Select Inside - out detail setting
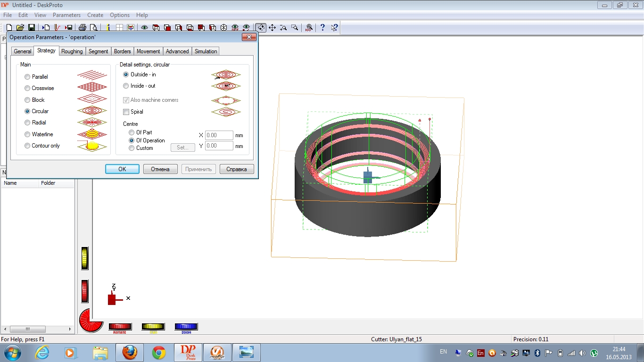644x362 pixels. (x=126, y=86)
